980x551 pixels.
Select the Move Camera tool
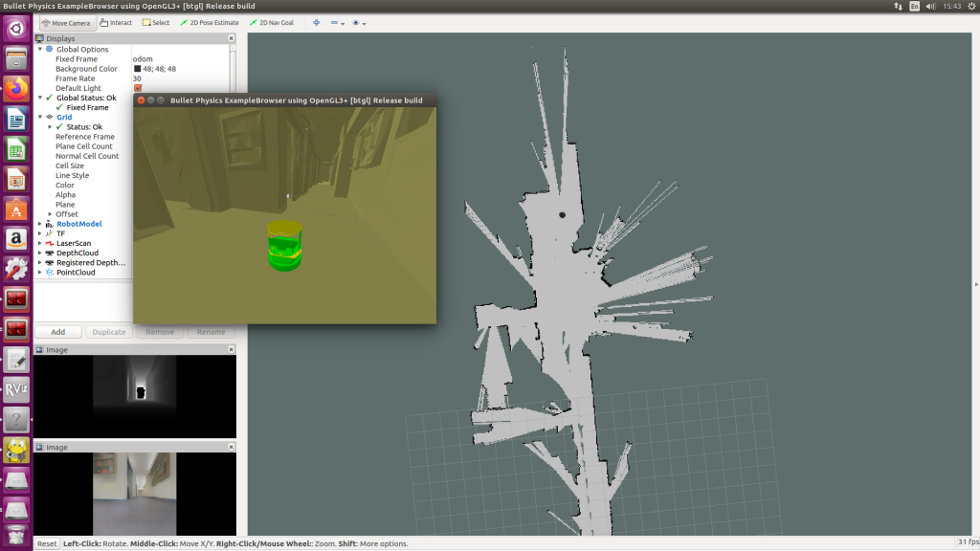pos(66,23)
